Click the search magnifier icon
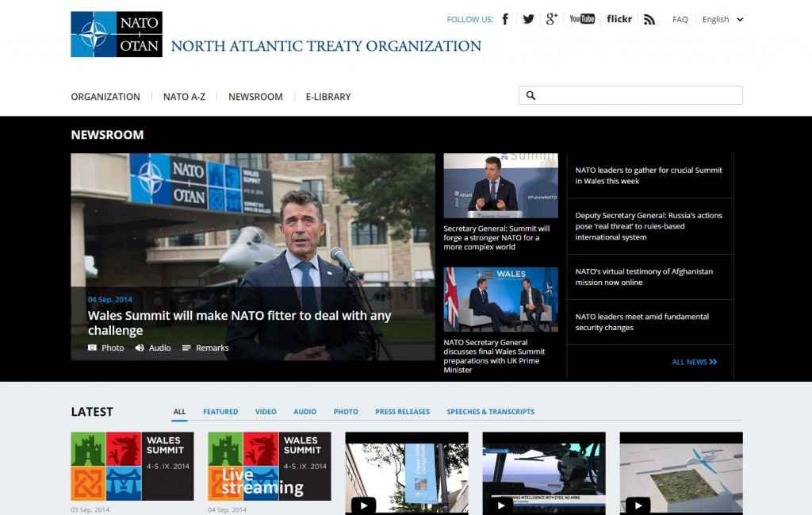Image resolution: width=812 pixels, height=515 pixels. tap(530, 95)
